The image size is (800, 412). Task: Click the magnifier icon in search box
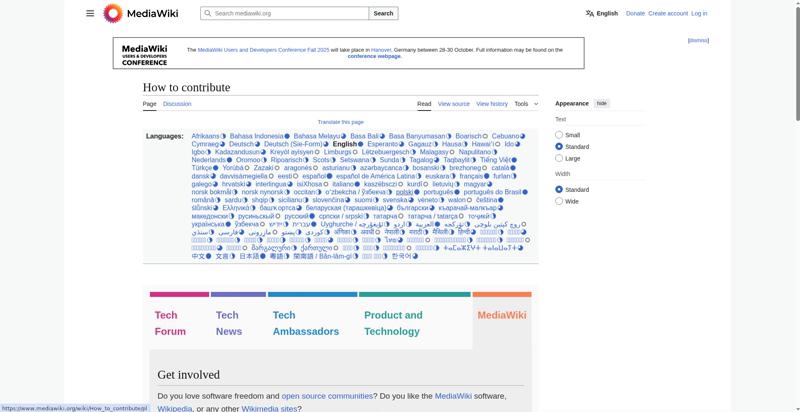[x=207, y=14]
